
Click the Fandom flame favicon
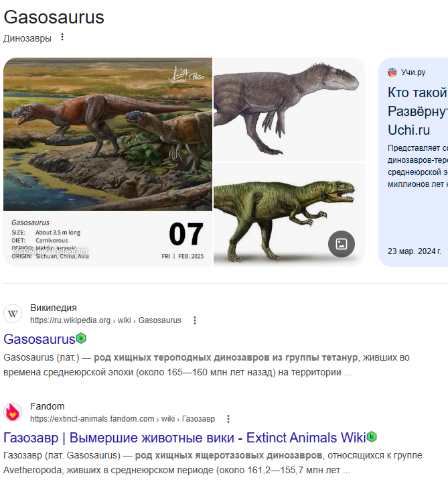click(13, 412)
